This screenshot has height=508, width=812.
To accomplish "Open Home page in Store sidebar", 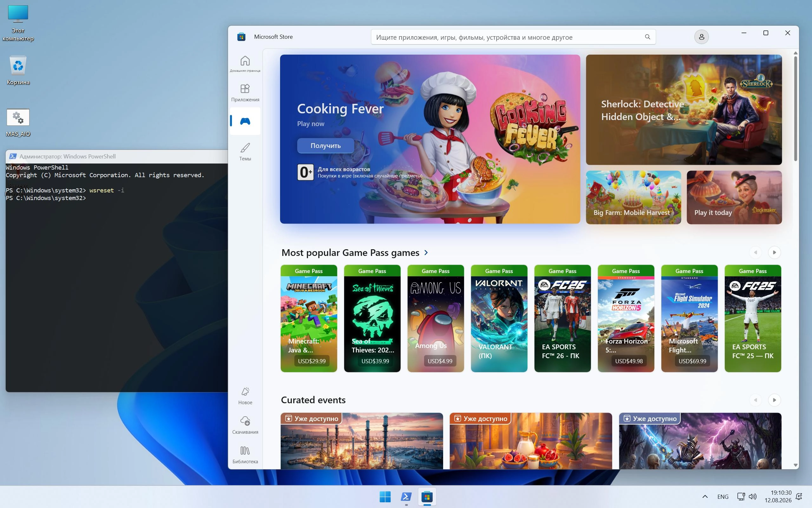I will coord(245,63).
